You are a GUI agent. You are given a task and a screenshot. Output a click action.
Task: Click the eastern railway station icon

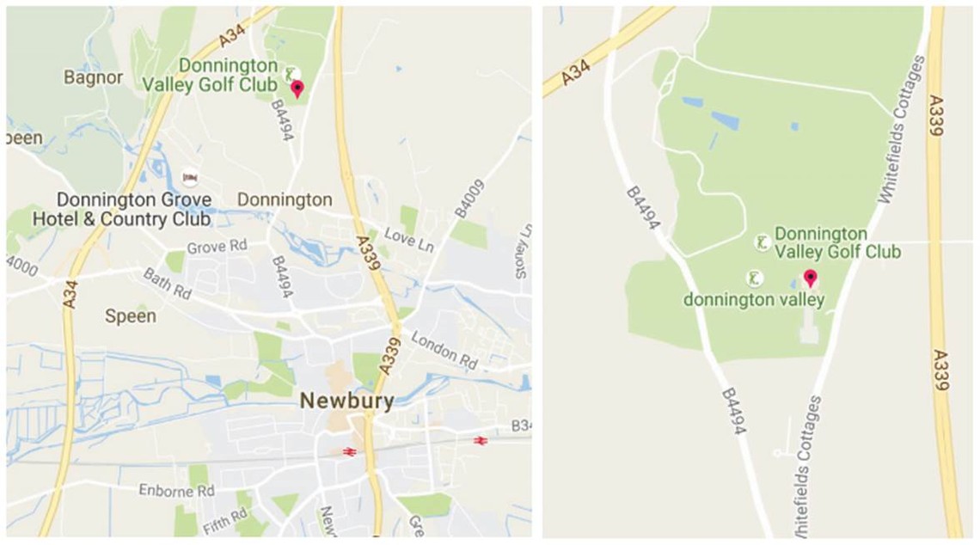(480, 441)
